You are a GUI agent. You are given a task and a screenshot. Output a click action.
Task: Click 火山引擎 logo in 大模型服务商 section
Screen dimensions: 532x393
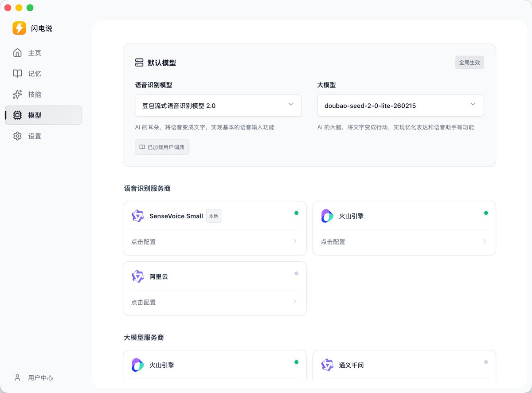pyautogui.click(x=138, y=365)
